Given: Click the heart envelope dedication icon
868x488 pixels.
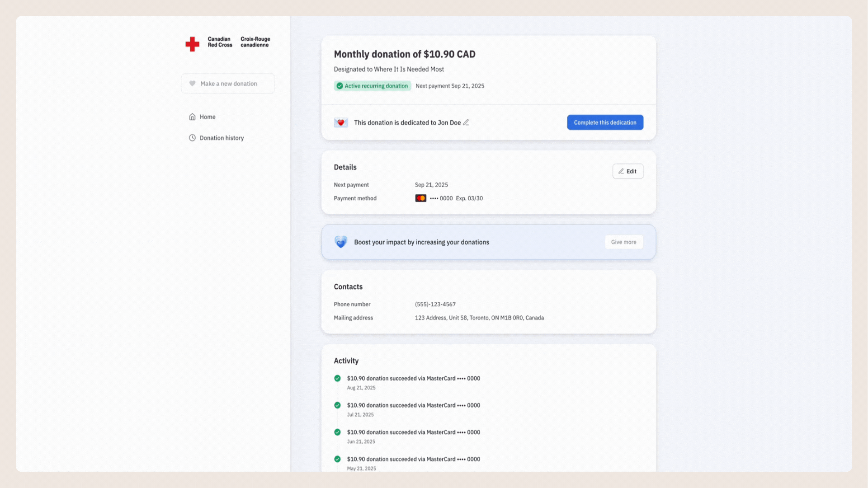Looking at the screenshot, I should click(341, 122).
